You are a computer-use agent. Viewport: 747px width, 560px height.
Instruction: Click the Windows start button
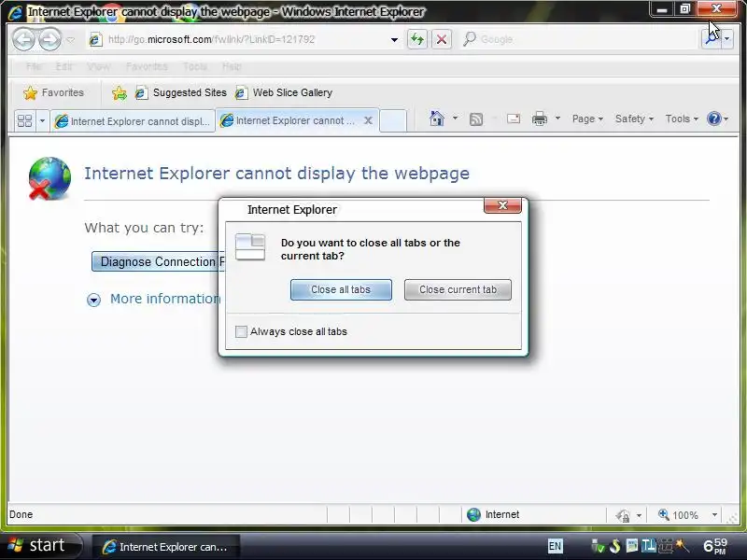tap(41, 545)
